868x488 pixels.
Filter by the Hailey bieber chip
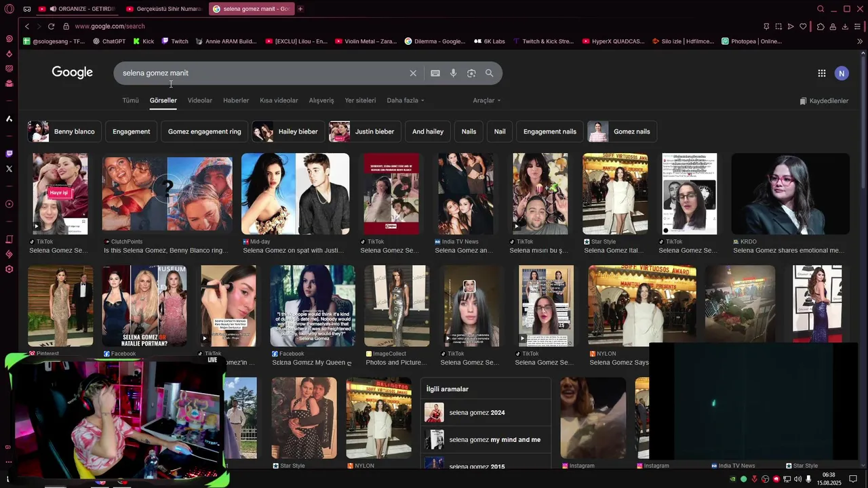[288, 131]
